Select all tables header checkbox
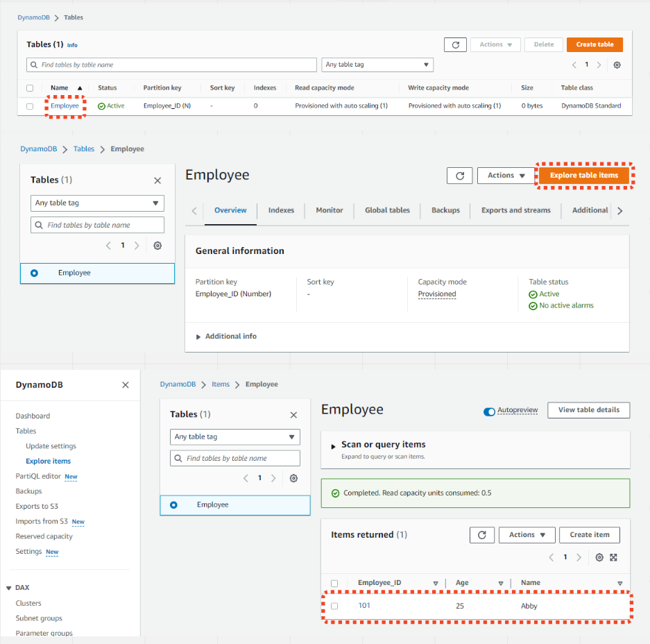The width and height of the screenshot is (650, 644). [30, 88]
